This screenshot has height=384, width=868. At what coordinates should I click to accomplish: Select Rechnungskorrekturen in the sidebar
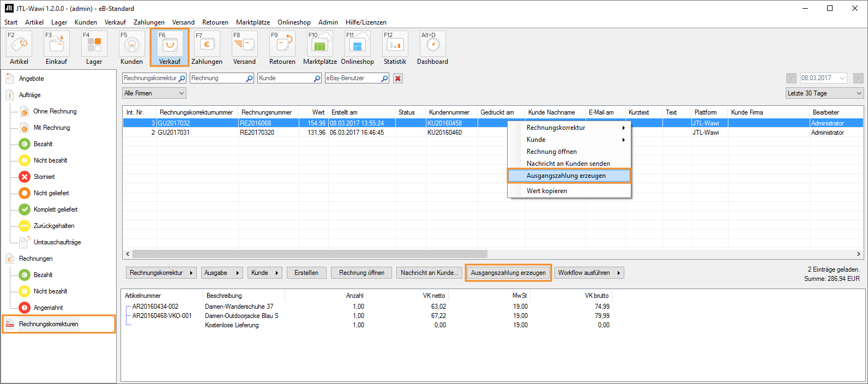[x=49, y=324]
